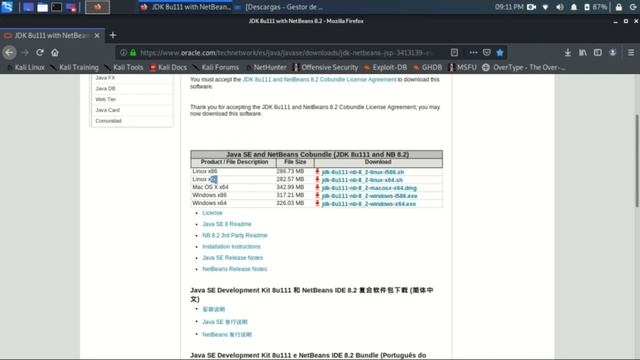640x360 pixels.
Task: Select Java FX in the sidebar menu
Action: pyautogui.click(x=105, y=78)
